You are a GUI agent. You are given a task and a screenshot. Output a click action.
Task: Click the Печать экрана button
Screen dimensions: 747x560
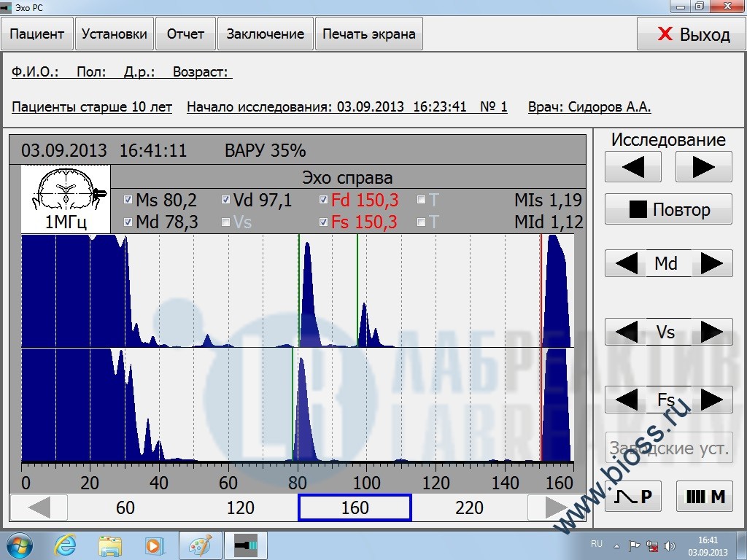[368, 34]
